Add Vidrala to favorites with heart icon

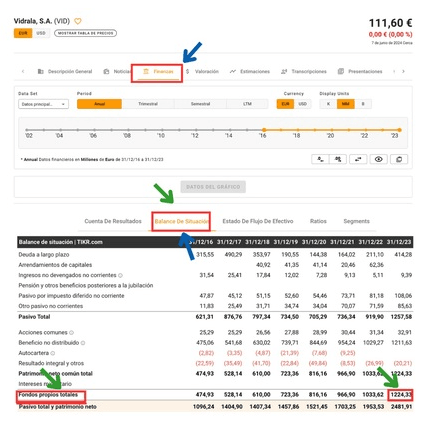[77, 21]
